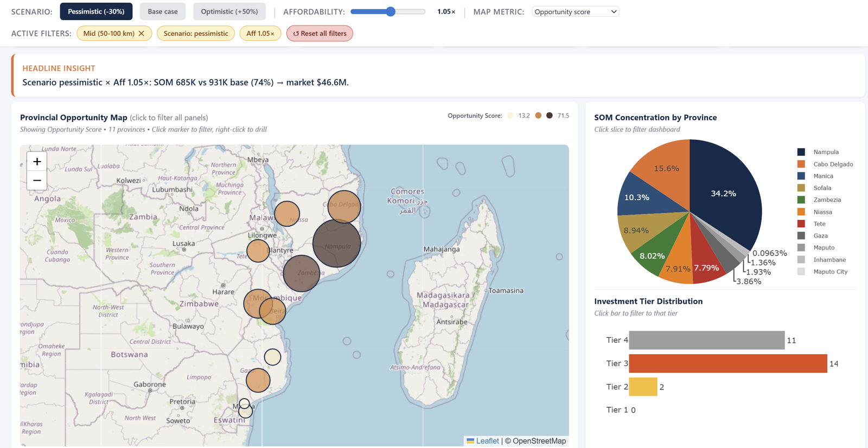This screenshot has height=448, width=868.
Task: Switch to the Optimistic (+50%) scenario
Action: pyautogui.click(x=229, y=11)
